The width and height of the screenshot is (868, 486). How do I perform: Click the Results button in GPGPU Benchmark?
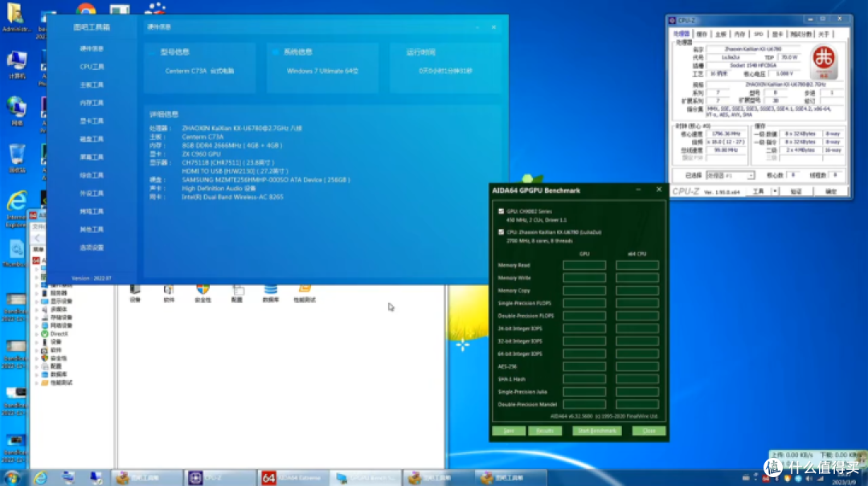(x=545, y=431)
